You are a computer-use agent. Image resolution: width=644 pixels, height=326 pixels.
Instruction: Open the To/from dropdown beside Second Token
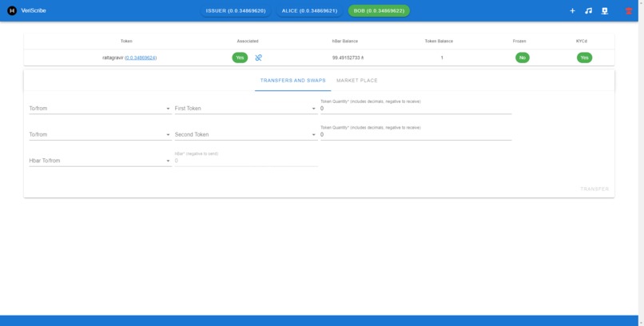[100, 135]
